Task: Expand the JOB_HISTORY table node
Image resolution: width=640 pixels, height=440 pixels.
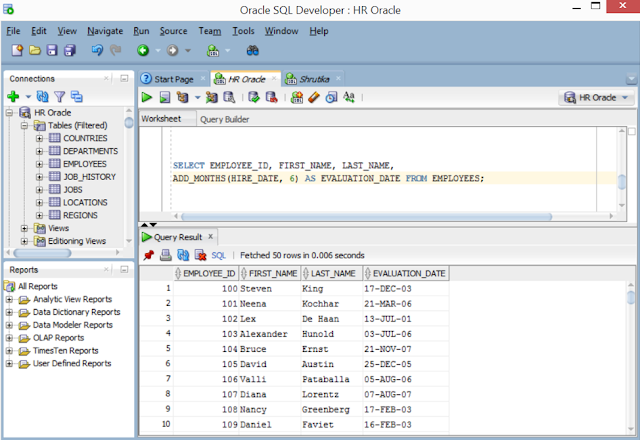Action: point(39,177)
